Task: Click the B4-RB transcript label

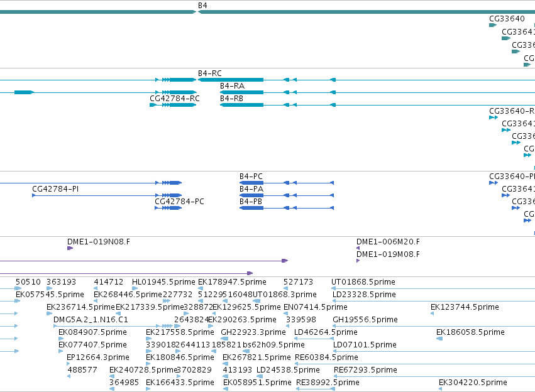Action: (x=232, y=99)
